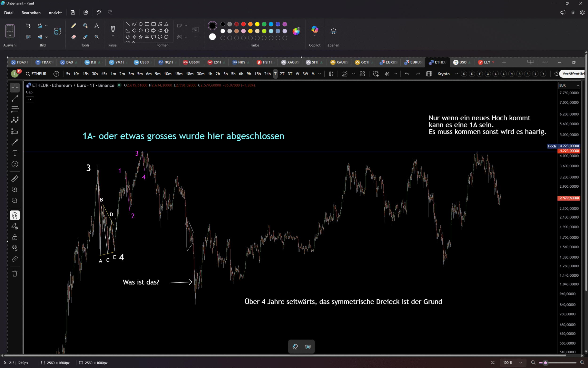The height and width of the screenshot is (368, 588).
Task: Toggle secondary white color circle
Action: tap(212, 37)
